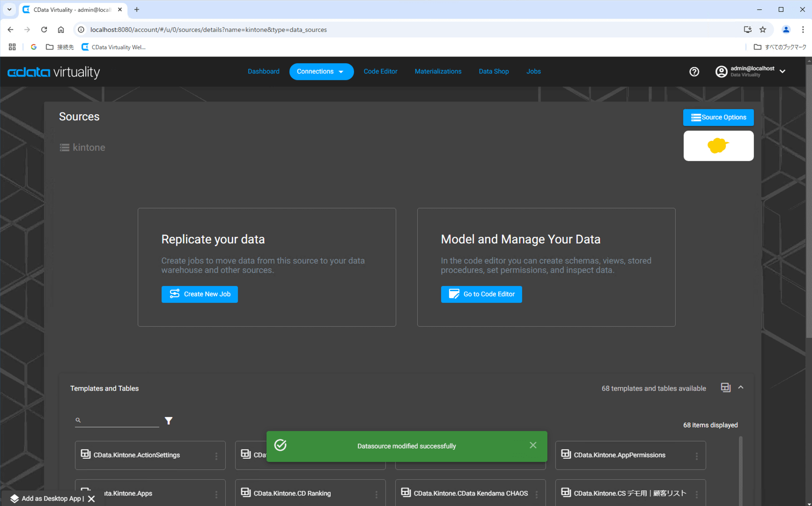Open the browser apps grid icon
This screenshot has height=506, width=812.
point(12,47)
